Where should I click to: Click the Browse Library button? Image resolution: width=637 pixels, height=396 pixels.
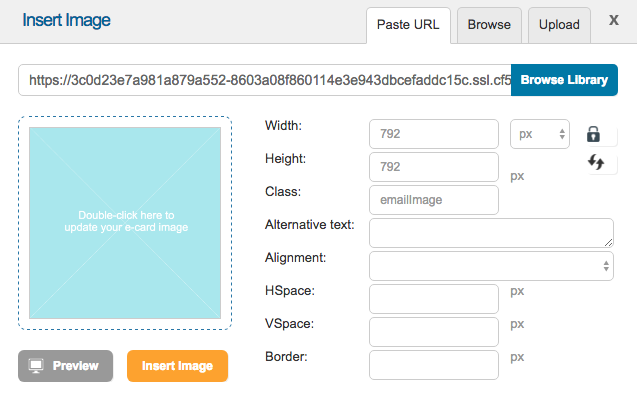564,80
